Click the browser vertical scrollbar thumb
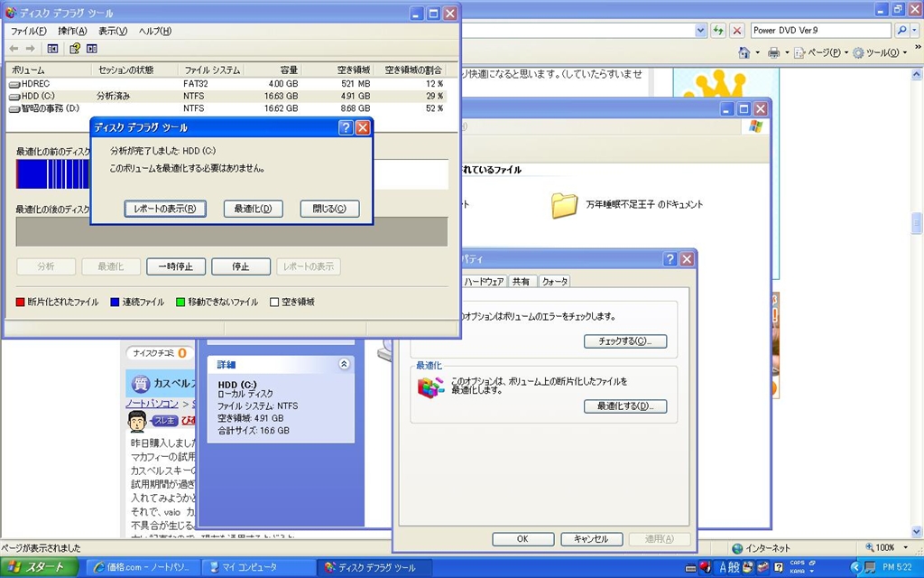The image size is (924, 578). (x=917, y=223)
